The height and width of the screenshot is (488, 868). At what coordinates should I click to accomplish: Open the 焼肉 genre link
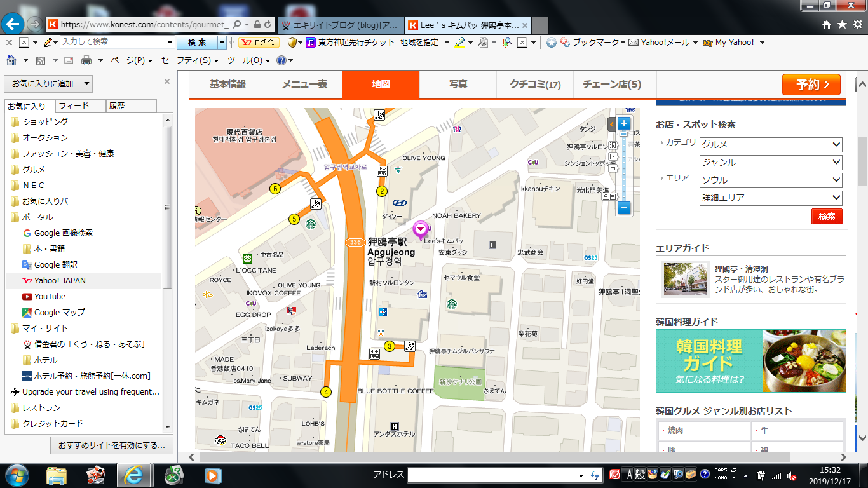click(x=676, y=430)
